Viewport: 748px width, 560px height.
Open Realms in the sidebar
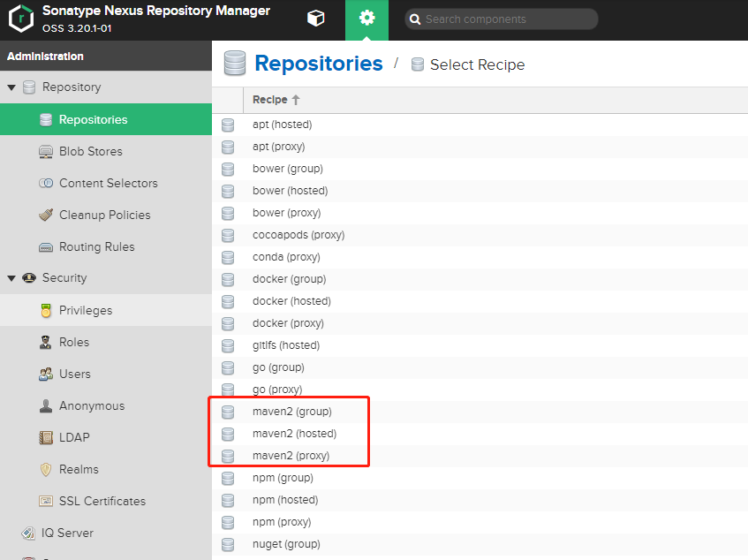click(106, 469)
